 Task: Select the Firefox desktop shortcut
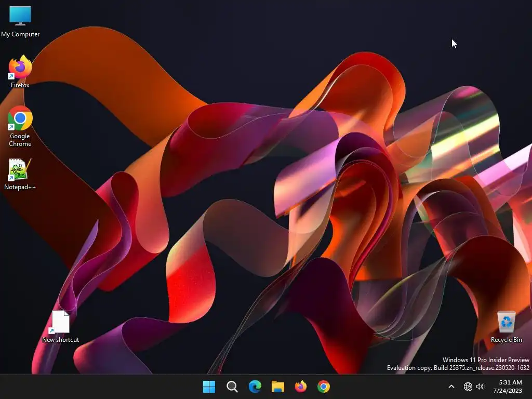(20, 72)
